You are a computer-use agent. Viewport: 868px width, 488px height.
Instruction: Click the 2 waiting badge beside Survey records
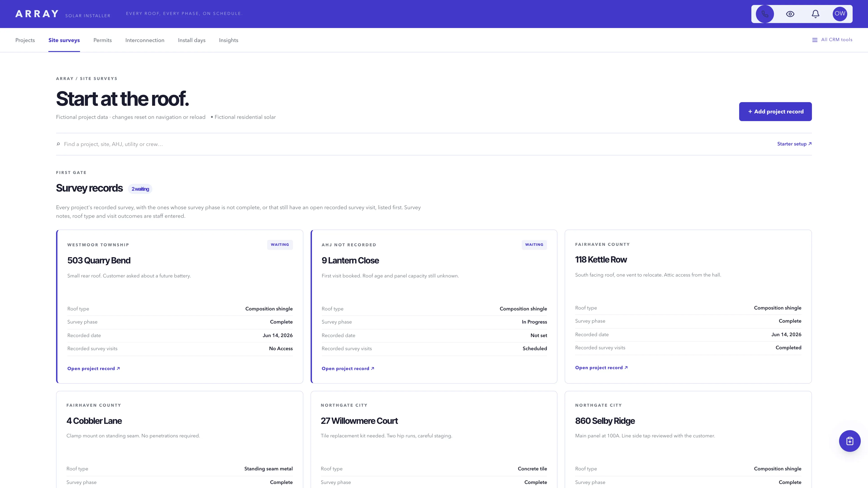click(x=140, y=189)
